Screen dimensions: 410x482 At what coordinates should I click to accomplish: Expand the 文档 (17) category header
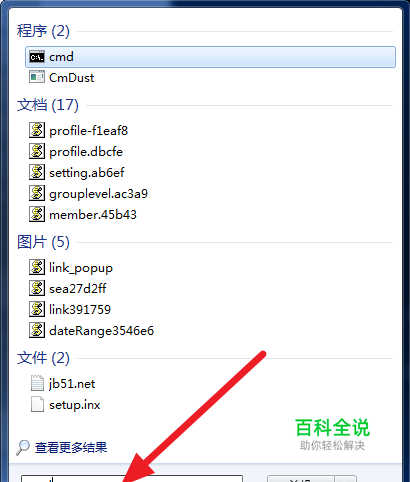pos(48,105)
